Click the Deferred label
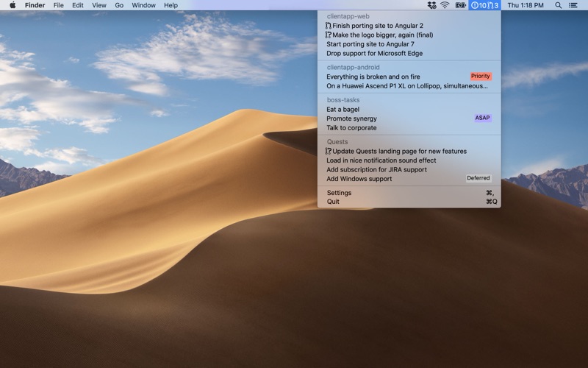 [x=478, y=178]
